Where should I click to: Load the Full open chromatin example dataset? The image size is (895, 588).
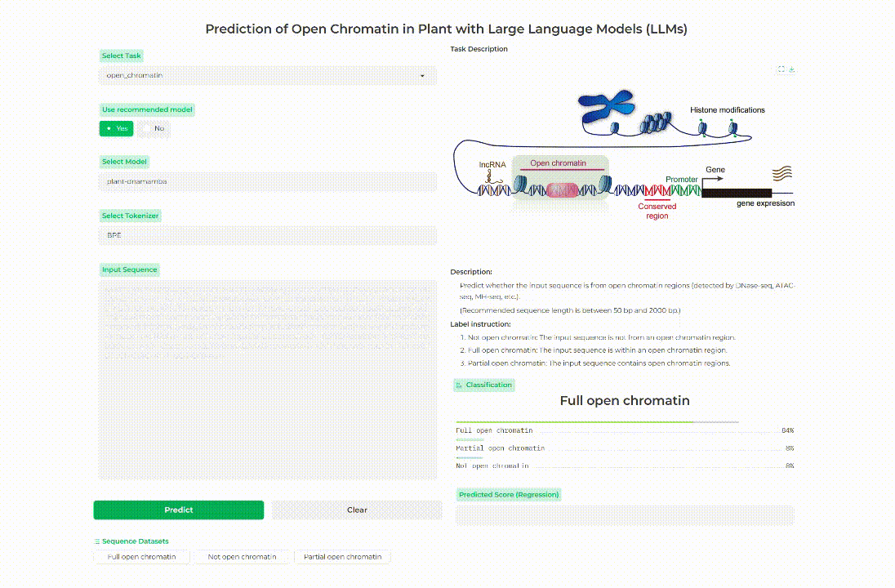point(141,557)
